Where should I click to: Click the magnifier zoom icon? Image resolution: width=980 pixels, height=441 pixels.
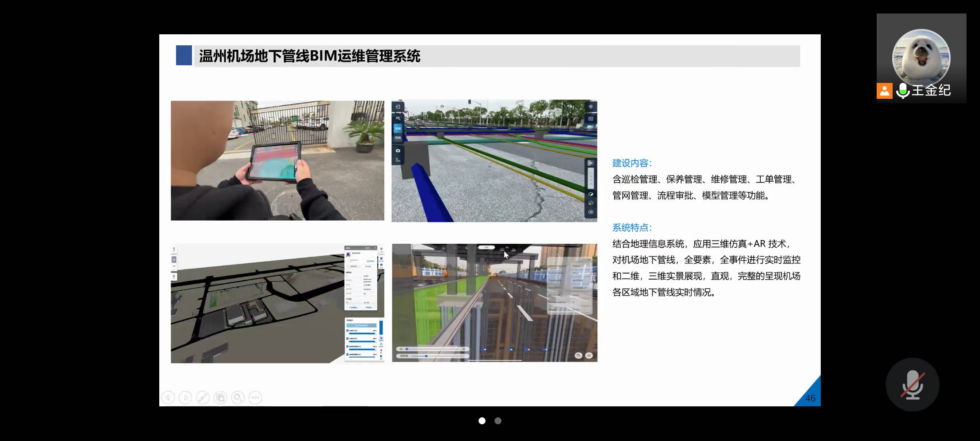[238, 397]
